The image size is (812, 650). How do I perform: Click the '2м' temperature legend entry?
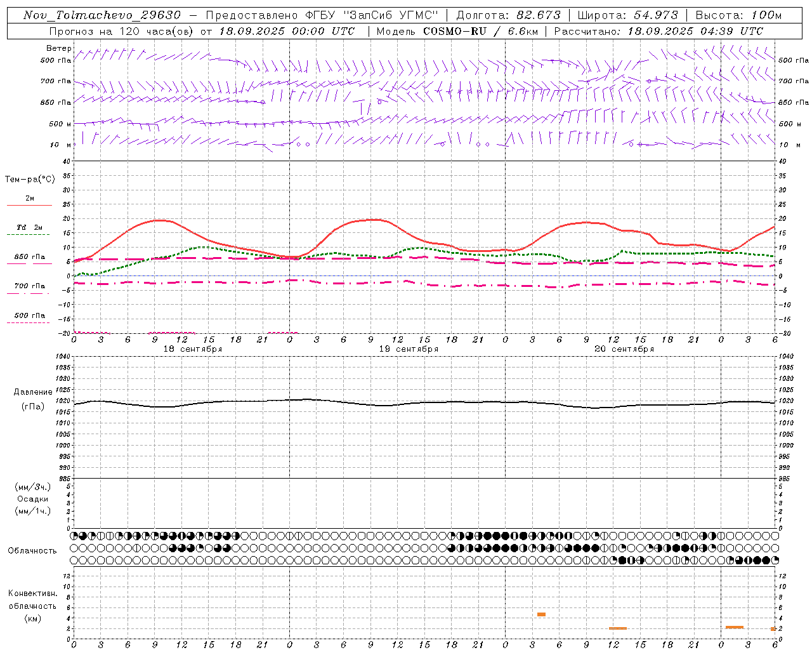pos(30,199)
